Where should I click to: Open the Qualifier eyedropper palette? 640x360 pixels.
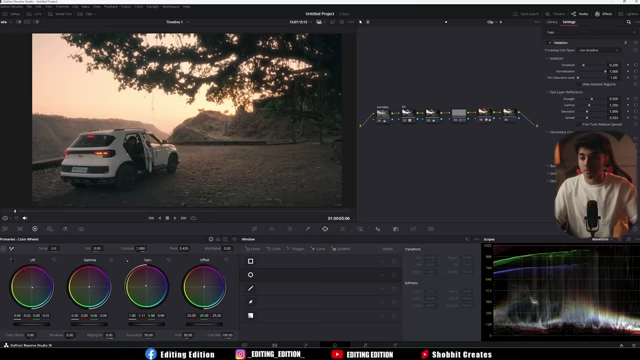[x=307, y=229]
